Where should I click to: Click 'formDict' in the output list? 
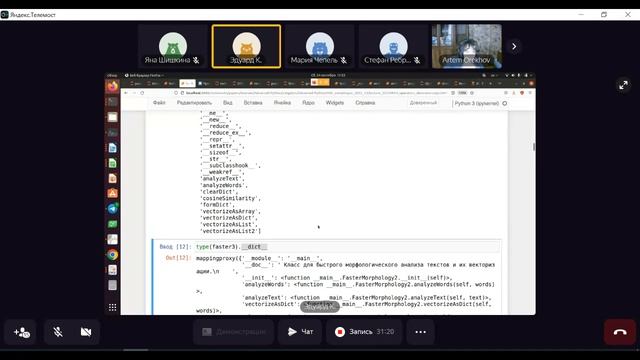tap(217, 205)
